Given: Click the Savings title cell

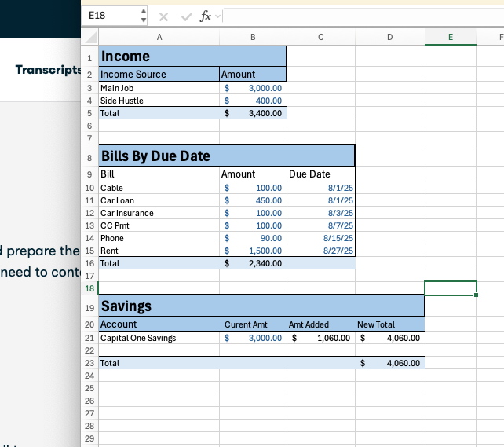Looking at the screenshot, I should [x=261, y=306].
